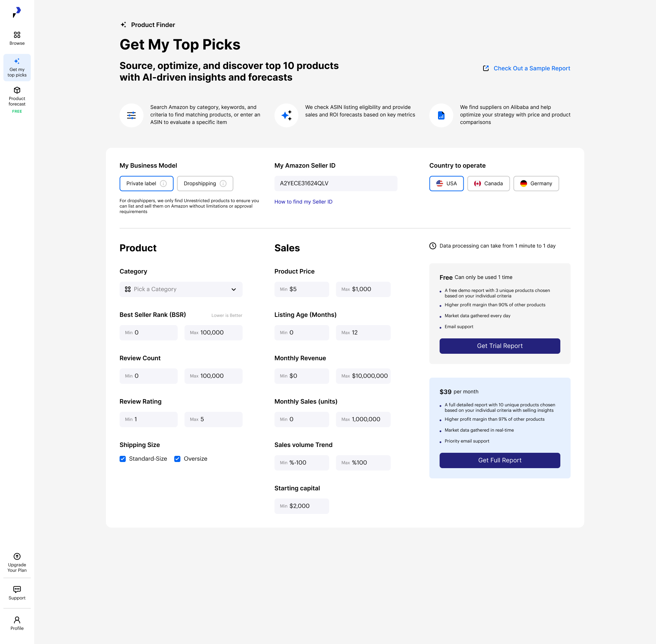Uncheck the Standard-Size checkbox
This screenshot has width=656, height=644.
(x=123, y=459)
